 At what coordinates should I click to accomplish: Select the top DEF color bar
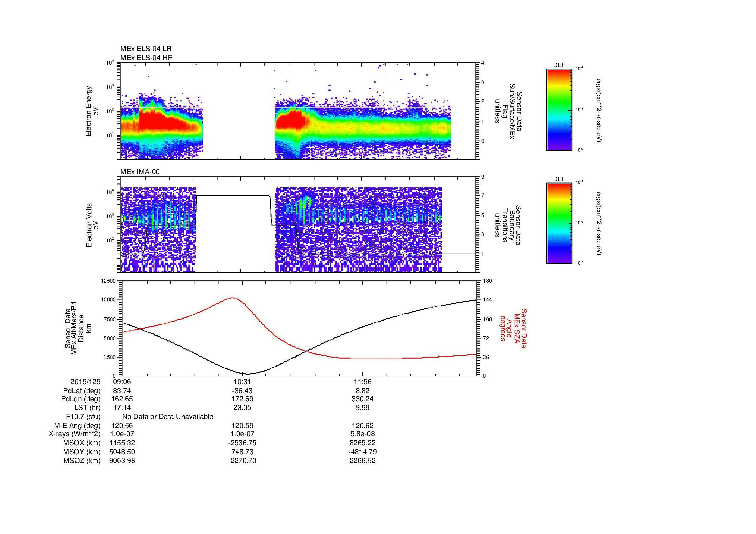click(x=559, y=110)
